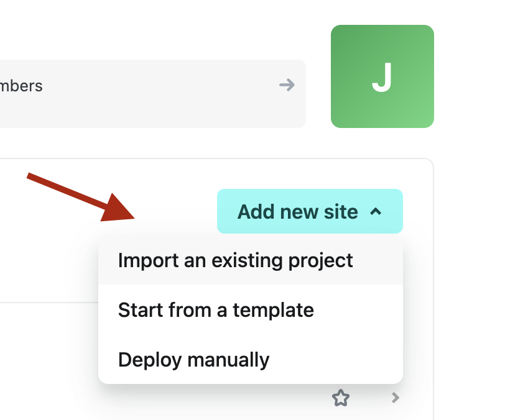Toggle the star outline to favorite the site
505x420 pixels.
click(340, 398)
